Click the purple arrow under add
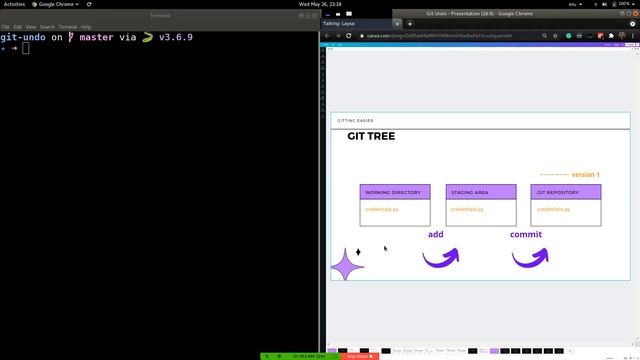 441,258
